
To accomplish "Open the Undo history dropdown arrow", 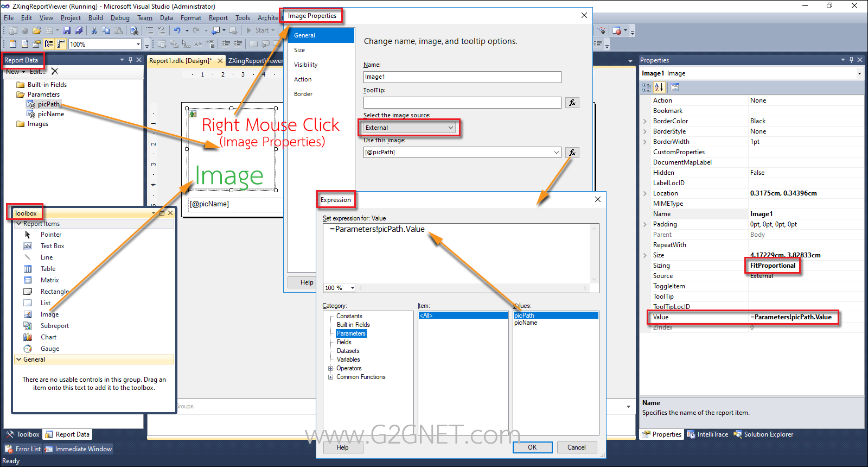I will (x=187, y=30).
